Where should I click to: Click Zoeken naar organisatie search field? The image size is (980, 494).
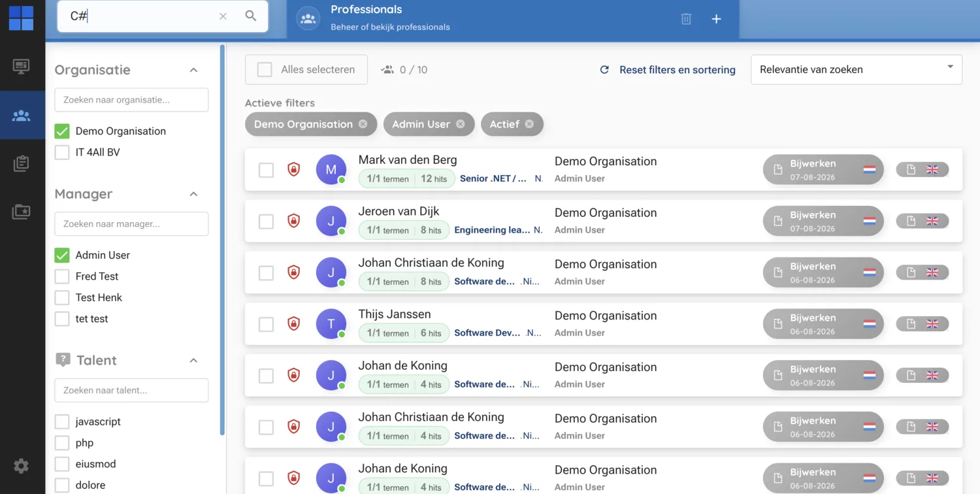[x=131, y=100]
